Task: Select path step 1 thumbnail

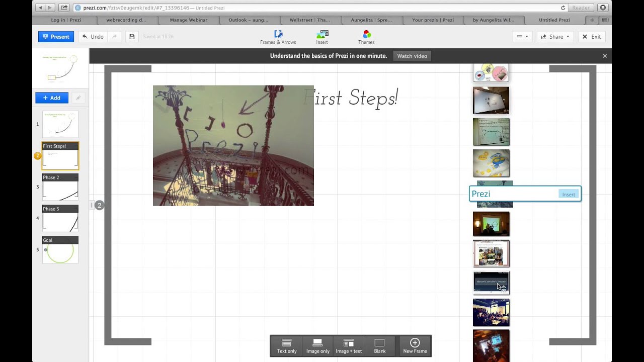Action: click(60, 124)
